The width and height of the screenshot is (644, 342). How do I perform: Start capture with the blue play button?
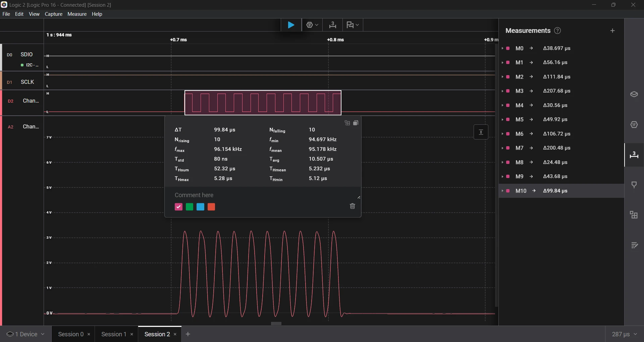[291, 25]
